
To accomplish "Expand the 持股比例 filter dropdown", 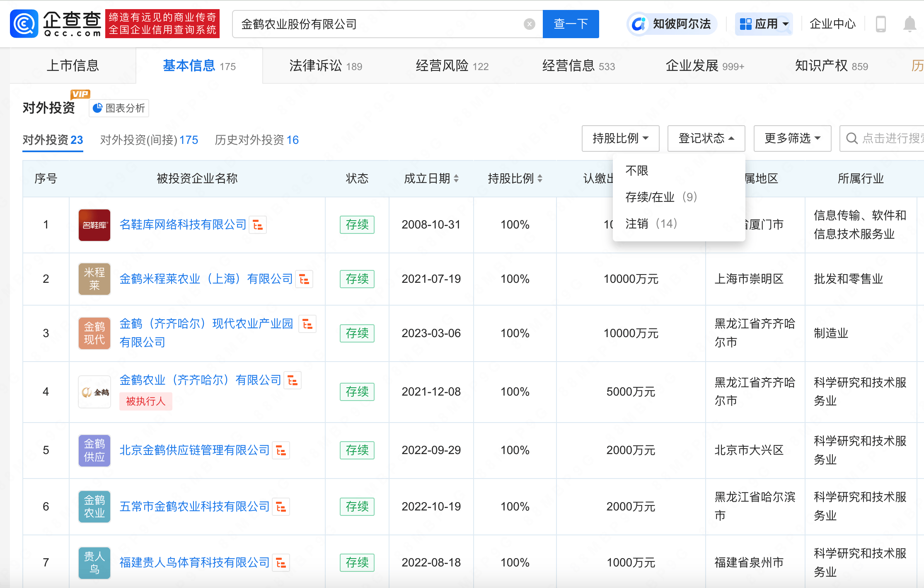I will point(620,138).
